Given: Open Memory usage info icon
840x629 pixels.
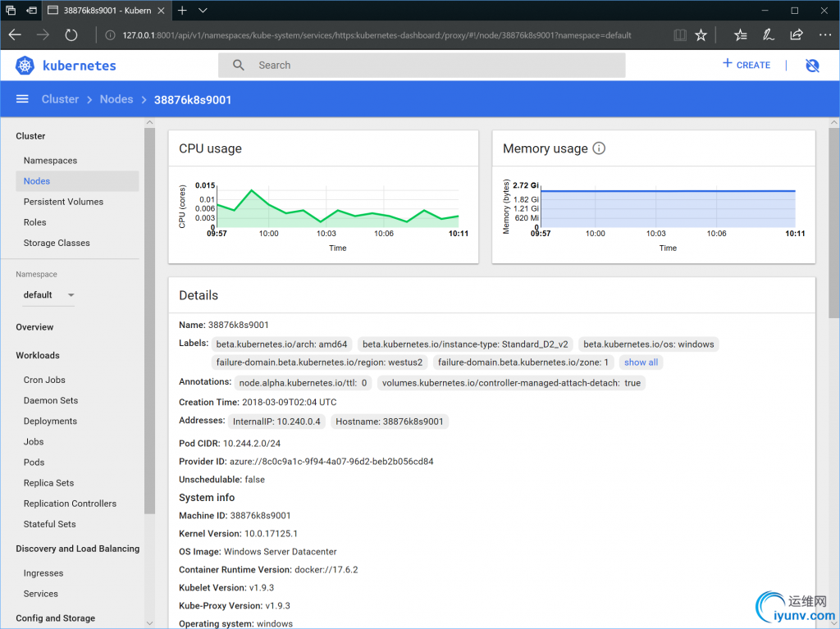Looking at the screenshot, I should [x=599, y=148].
